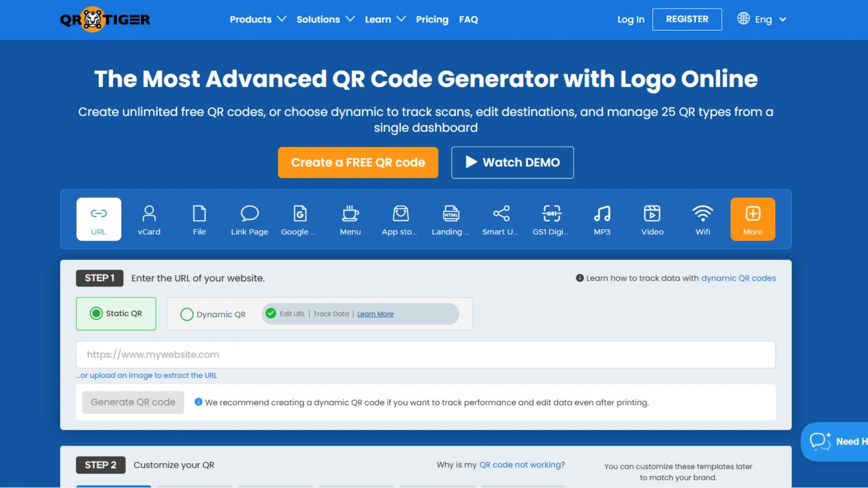Click the Generate QR code button
Image resolution: width=868 pixels, height=488 pixels.
(x=133, y=402)
